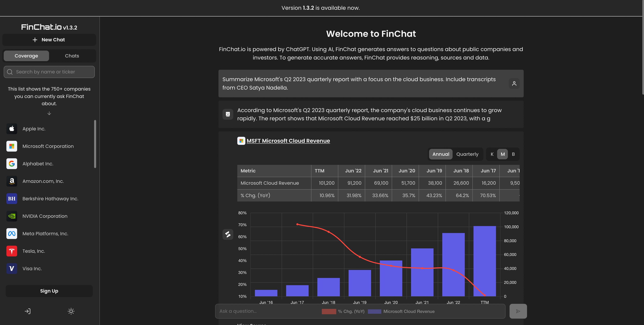The image size is (644, 325).
Task: Click the Sign Up button
Action: coord(49,291)
